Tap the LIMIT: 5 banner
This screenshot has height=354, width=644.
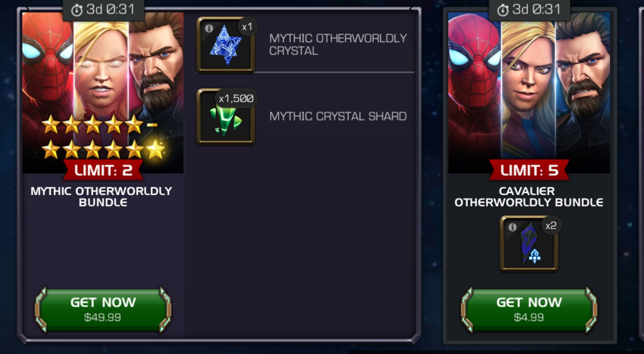(x=529, y=170)
